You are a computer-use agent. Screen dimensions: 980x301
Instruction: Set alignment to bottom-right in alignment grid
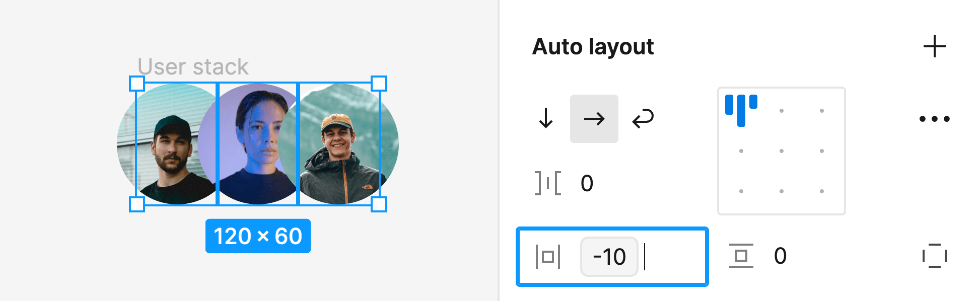click(x=823, y=191)
